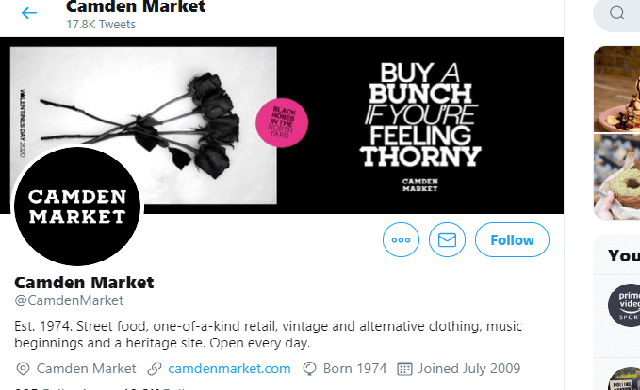Screen dimensions: 640x390
Task: View the pancake dessert photo in the sidebar
Action: coord(617,89)
